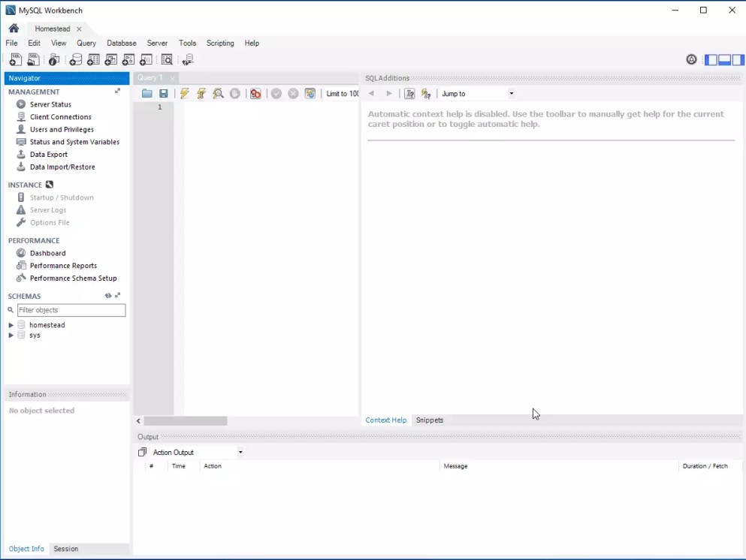Viewport: 746px width, 560px height.
Task: Create new stored procedure toolbar icon
Action: 128,59
